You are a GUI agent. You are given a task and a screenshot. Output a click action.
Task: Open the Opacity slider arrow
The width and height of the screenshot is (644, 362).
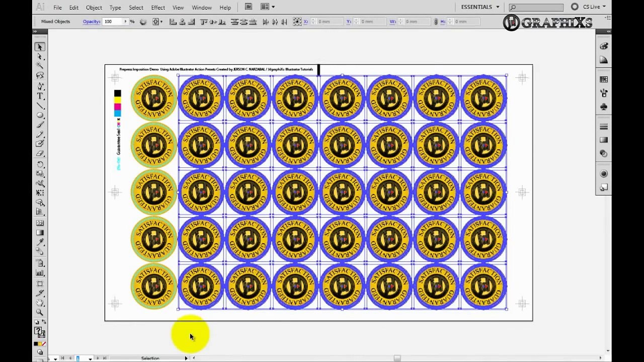pyautogui.click(x=126, y=22)
